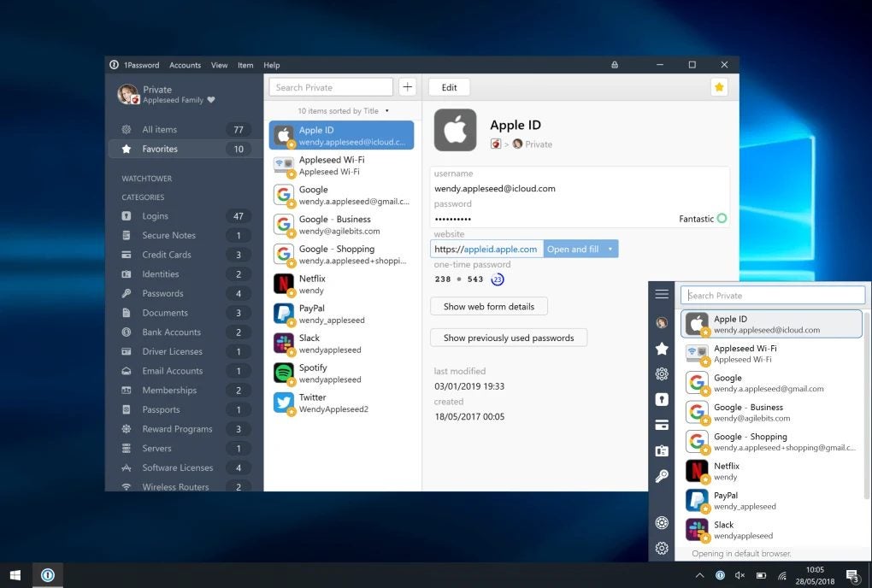Open the Open and fill dropdown arrow
The image size is (872, 588).
coord(610,249)
